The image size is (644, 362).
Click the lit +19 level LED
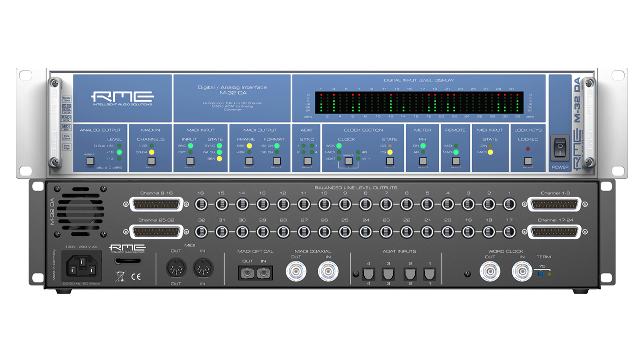click(x=119, y=152)
